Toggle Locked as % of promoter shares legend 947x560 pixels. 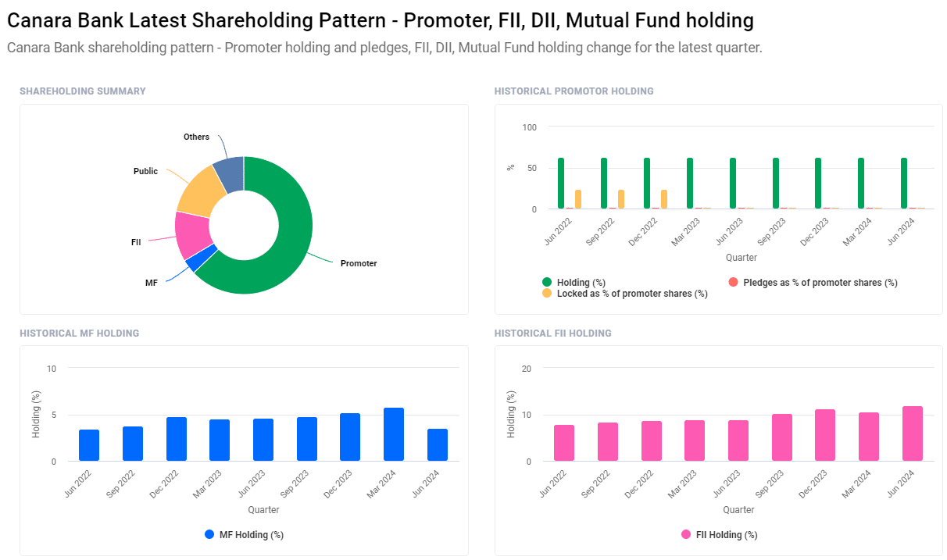(625, 293)
